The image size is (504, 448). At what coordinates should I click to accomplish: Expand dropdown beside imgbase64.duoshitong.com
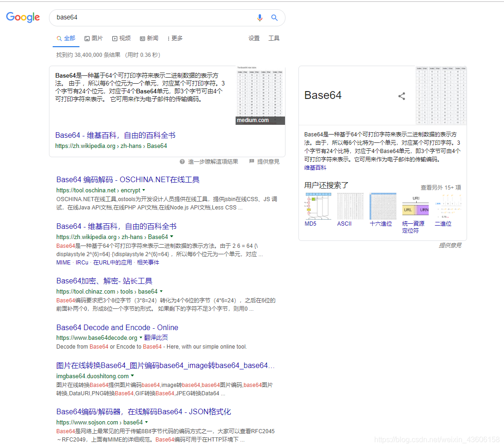(x=132, y=376)
